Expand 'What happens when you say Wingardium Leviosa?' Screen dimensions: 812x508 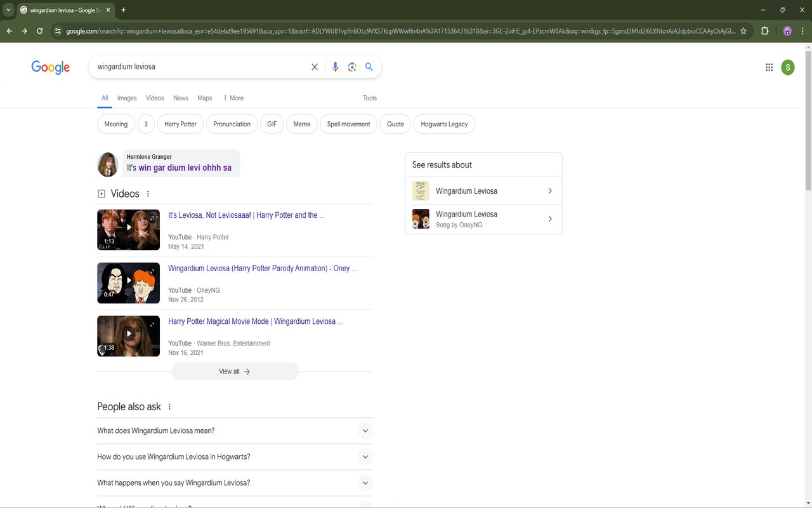click(x=235, y=483)
